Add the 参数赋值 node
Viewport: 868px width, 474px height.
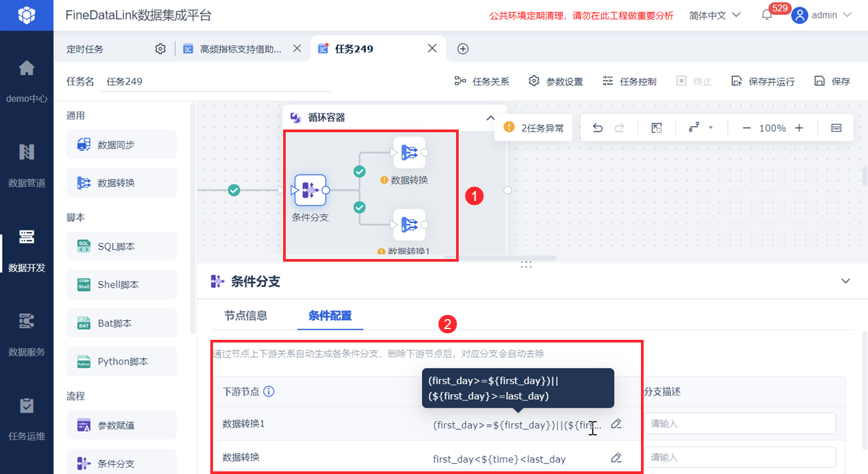coord(122,425)
